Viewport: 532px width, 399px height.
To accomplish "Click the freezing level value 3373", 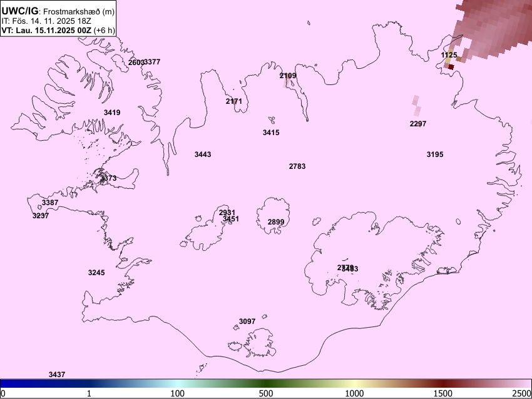I will click(x=108, y=178).
